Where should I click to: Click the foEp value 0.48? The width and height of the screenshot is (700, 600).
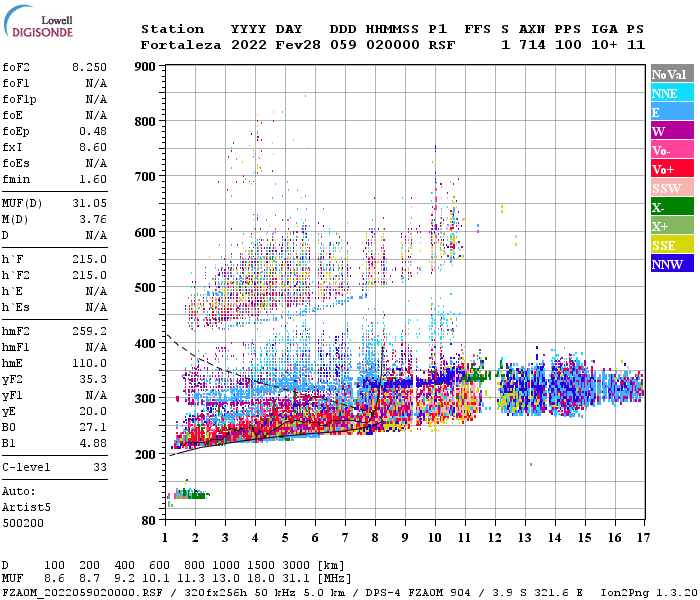(x=93, y=131)
